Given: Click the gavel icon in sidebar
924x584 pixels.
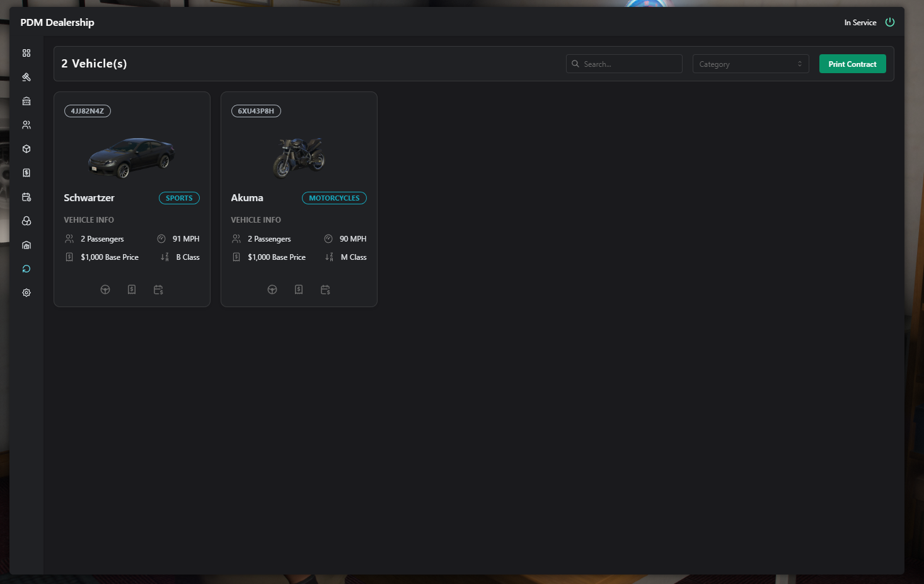Looking at the screenshot, I should tap(26, 77).
